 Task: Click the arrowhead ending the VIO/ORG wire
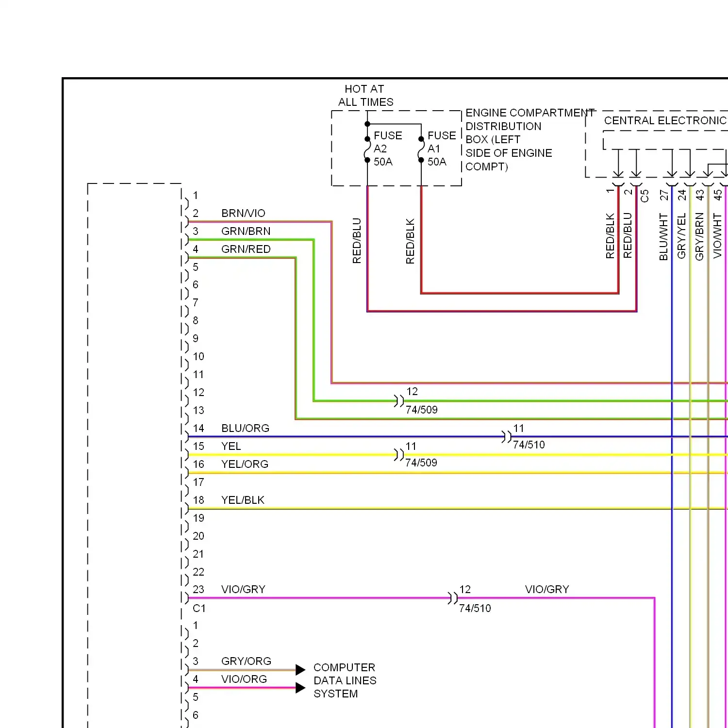tap(300, 688)
